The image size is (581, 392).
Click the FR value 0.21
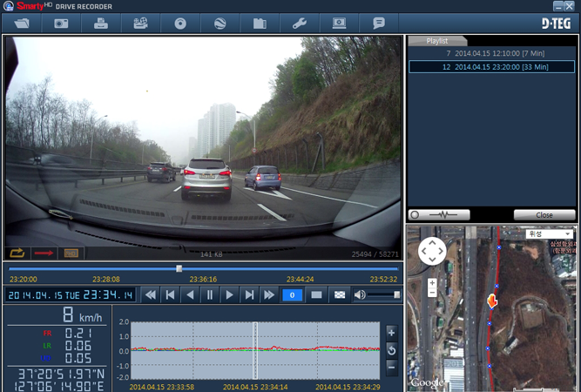[78, 334]
